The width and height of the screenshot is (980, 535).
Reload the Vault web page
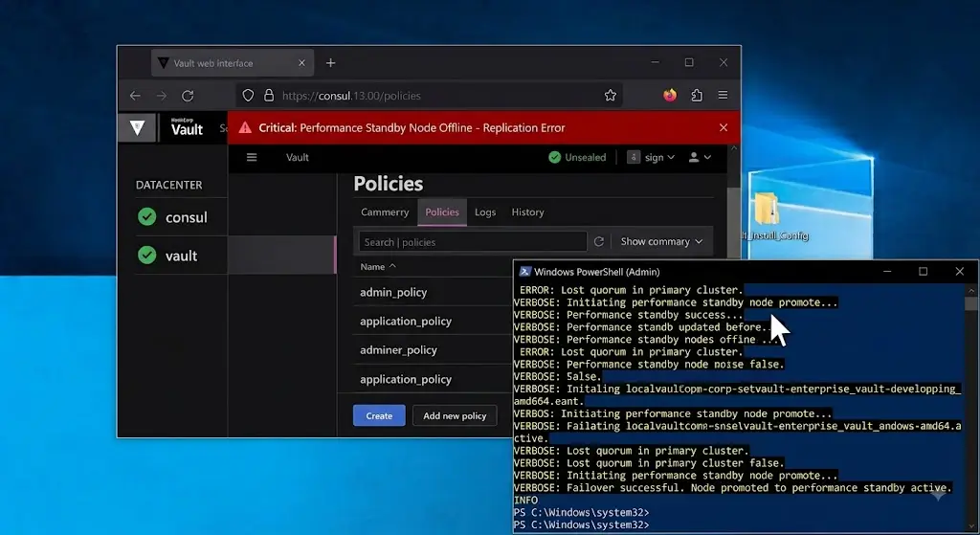pos(188,96)
